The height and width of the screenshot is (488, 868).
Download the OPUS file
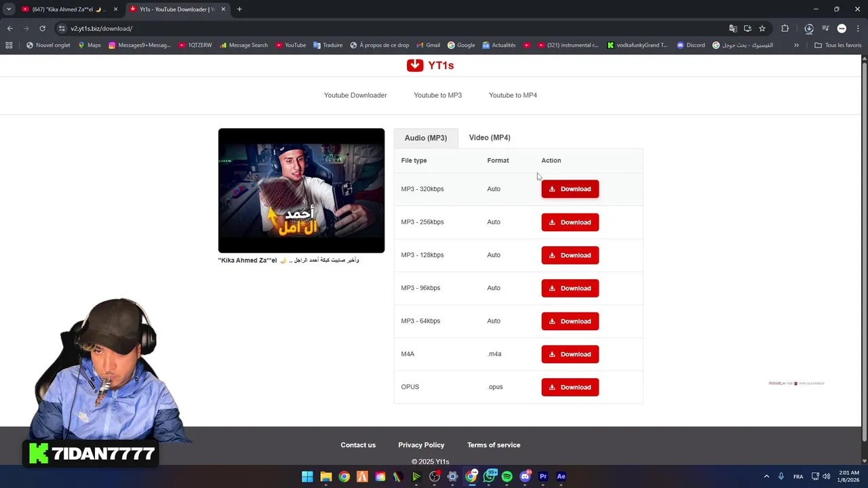570,387
